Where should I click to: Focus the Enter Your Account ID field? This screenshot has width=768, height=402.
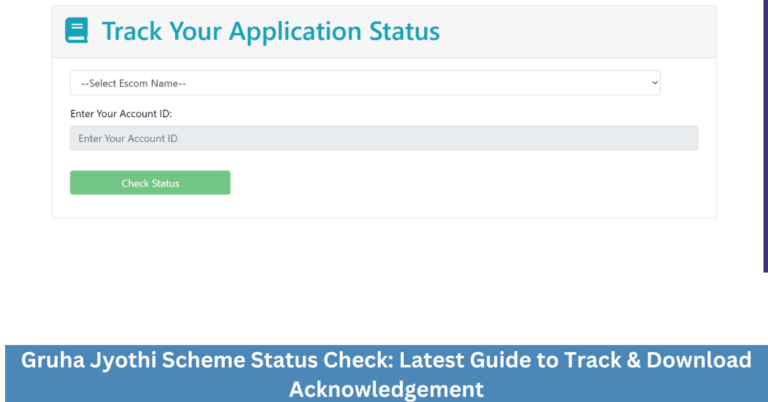(x=384, y=138)
